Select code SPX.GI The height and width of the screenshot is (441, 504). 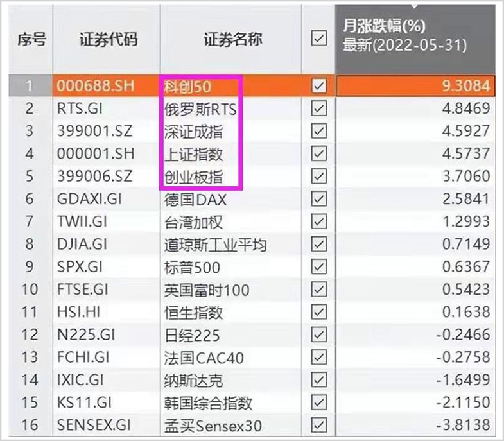tap(80, 266)
